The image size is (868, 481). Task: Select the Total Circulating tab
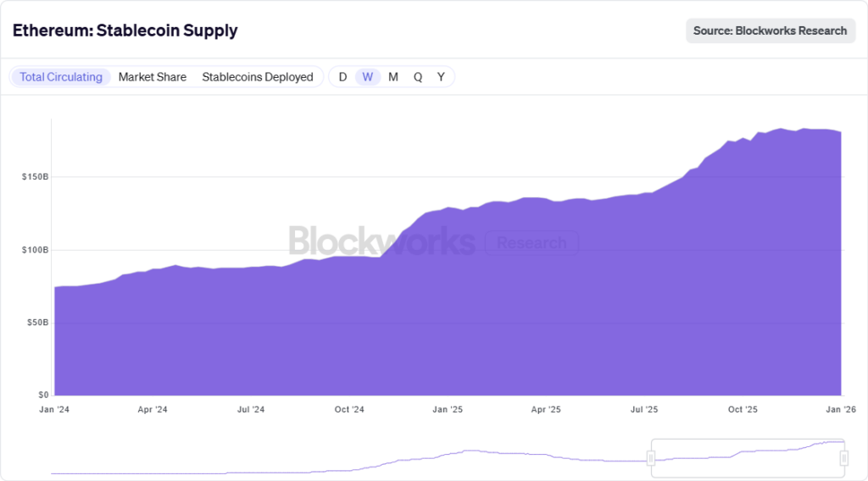[x=61, y=77]
